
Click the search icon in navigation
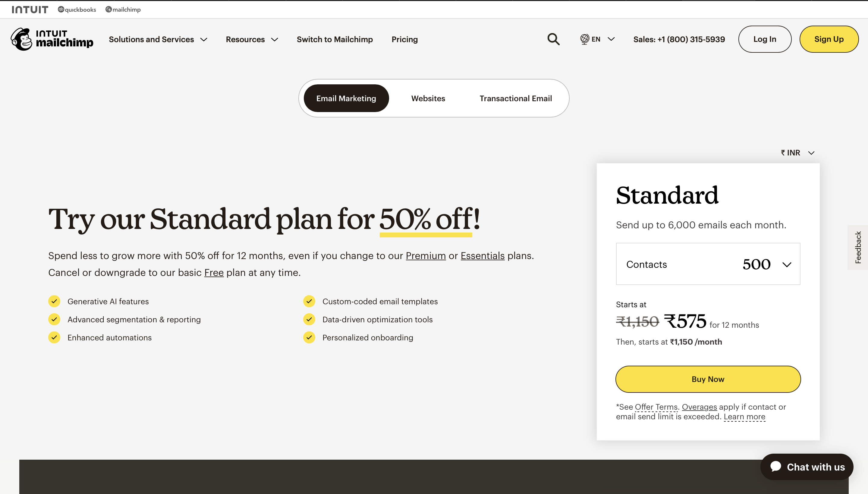click(553, 39)
